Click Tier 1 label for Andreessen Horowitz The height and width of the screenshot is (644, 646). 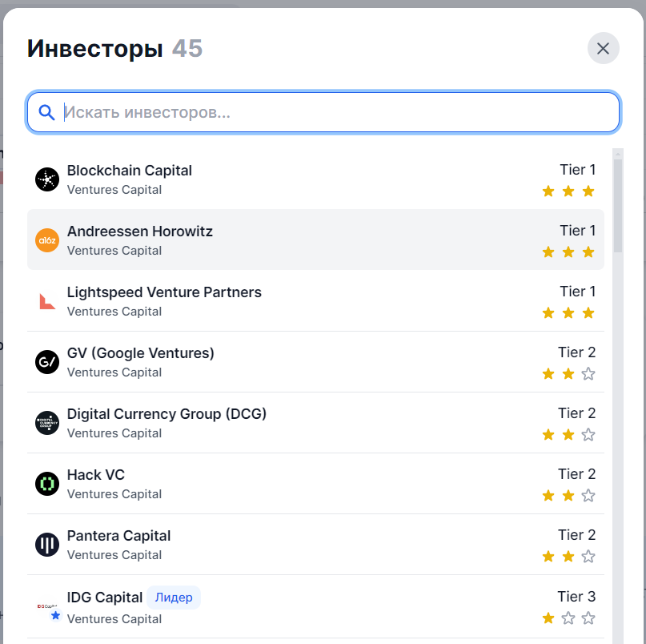(x=577, y=231)
